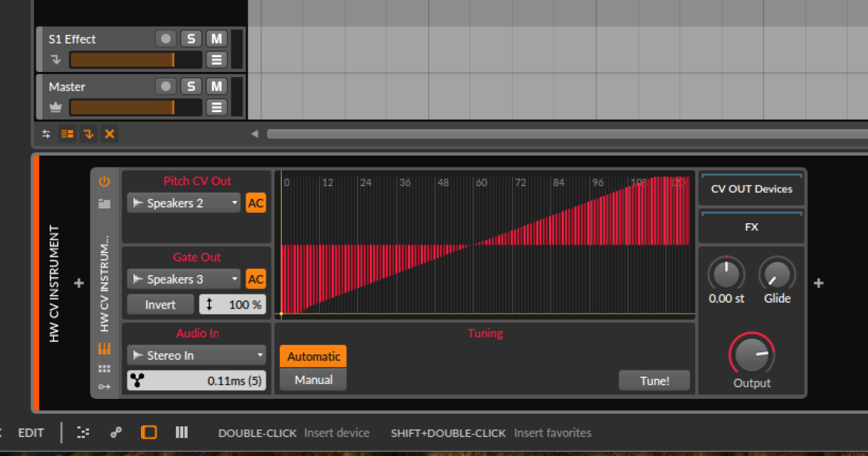Click the Pitch CV Out label
Viewport: 868px width, 456px height.
click(197, 181)
